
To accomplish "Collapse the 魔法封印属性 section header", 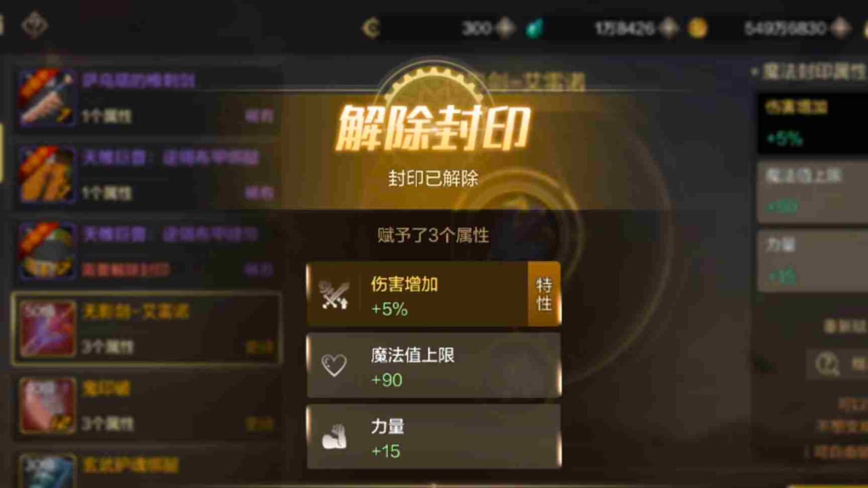I will point(810,71).
